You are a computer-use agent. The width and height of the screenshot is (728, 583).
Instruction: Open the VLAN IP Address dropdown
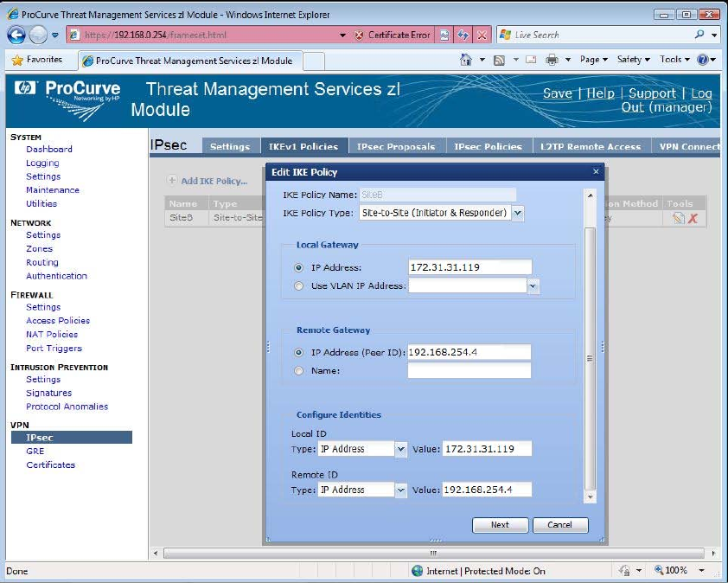pyautogui.click(x=533, y=285)
